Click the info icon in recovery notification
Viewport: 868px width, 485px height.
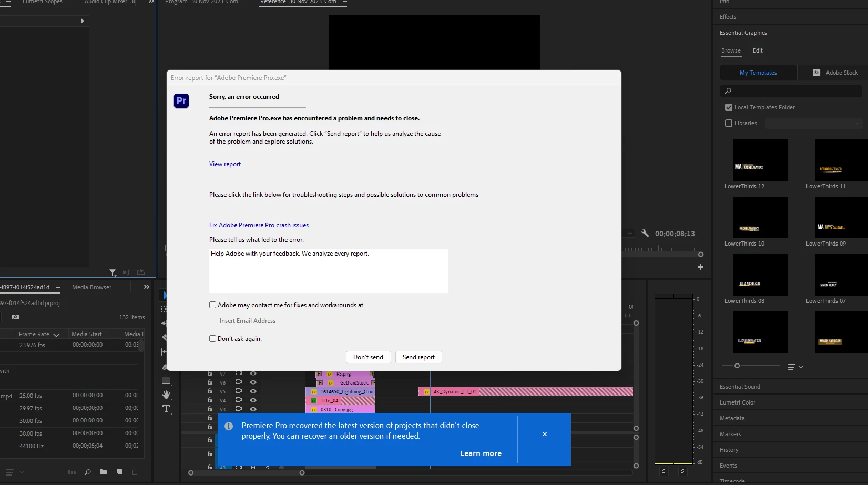pyautogui.click(x=229, y=426)
